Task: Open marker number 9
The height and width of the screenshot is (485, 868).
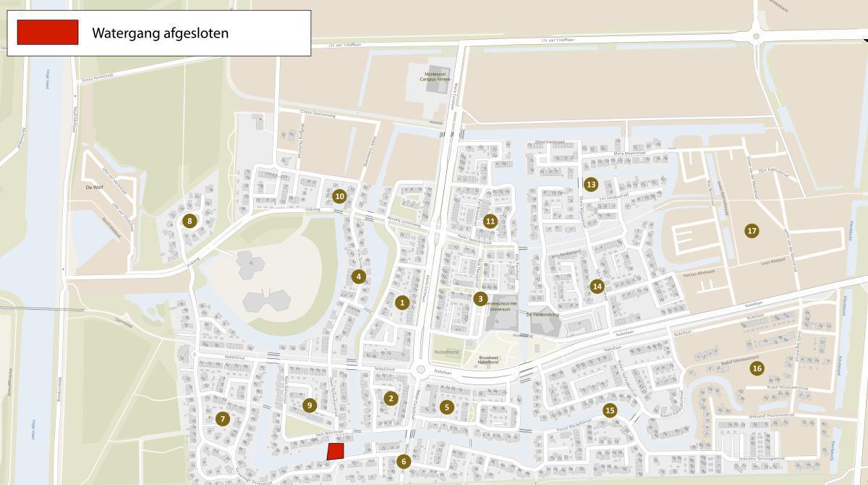Action: pos(310,405)
